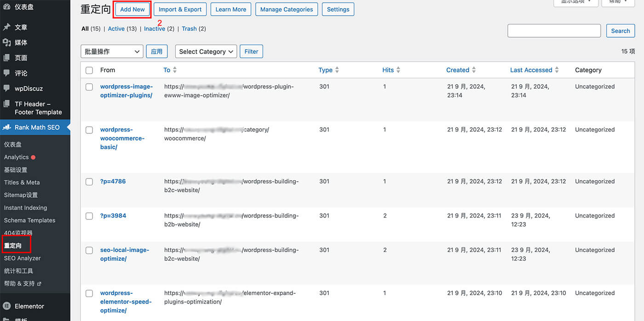The height and width of the screenshot is (321, 644).
Task: Click the redirections search input field
Action: coord(554,31)
